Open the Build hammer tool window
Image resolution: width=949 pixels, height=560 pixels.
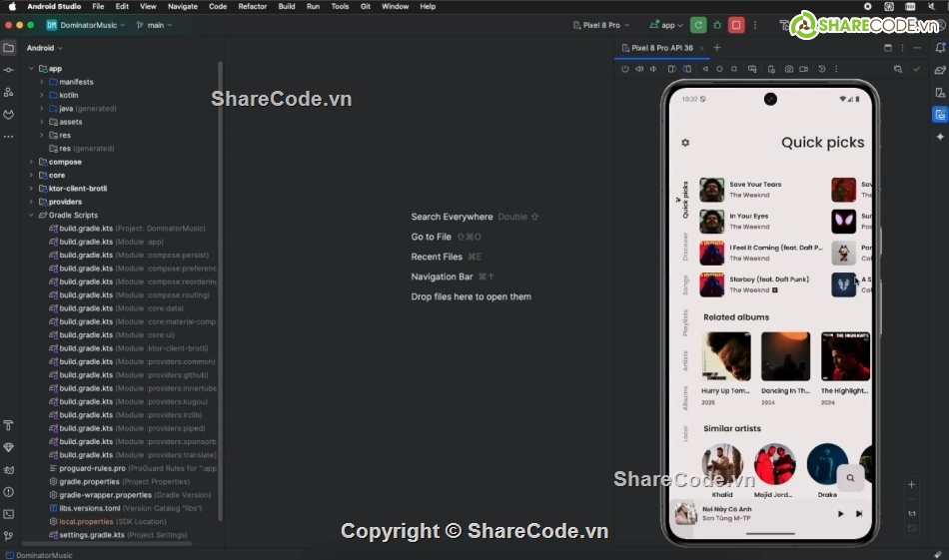point(8,426)
